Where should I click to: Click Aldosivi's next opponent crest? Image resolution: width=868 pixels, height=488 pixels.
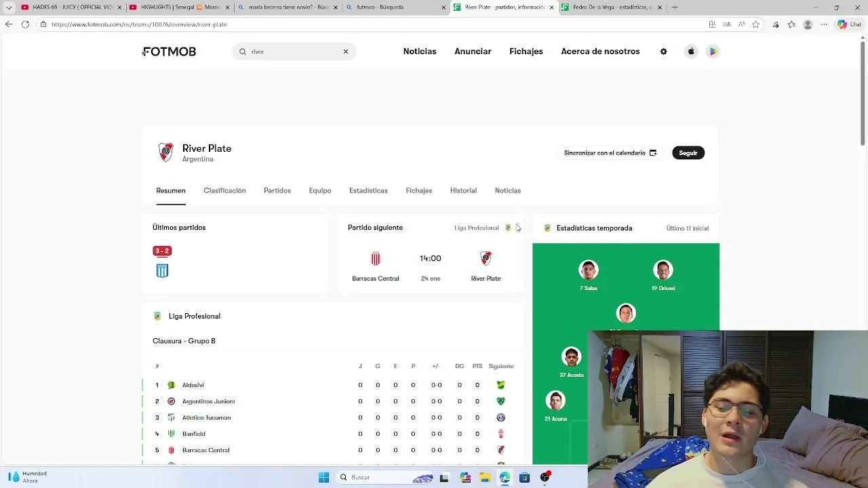pos(501,385)
